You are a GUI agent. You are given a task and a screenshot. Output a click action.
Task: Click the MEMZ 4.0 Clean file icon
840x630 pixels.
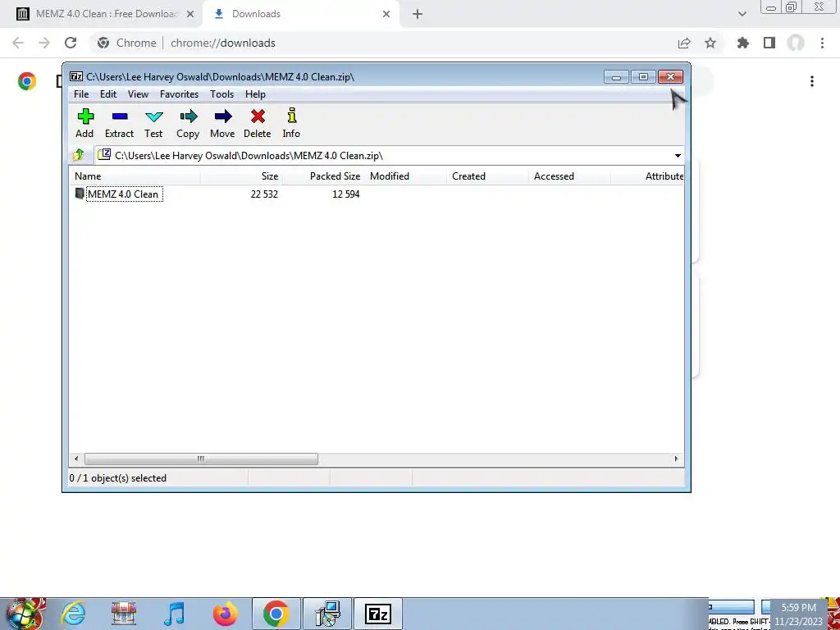(x=80, y=194)
